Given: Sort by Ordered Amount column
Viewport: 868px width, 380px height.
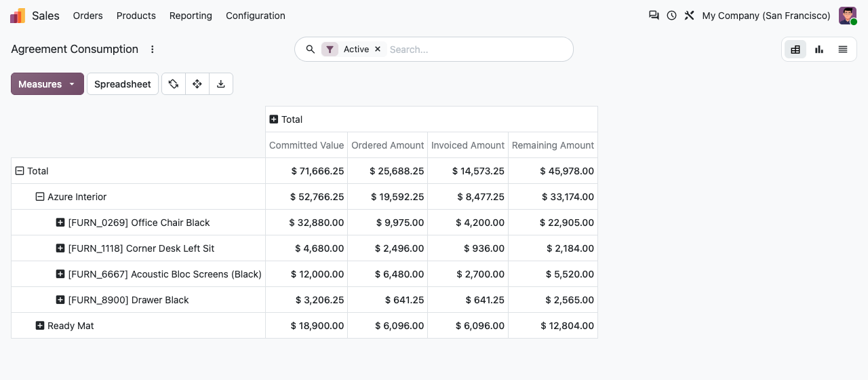Looking at the screenshot, I should [388, 145].
